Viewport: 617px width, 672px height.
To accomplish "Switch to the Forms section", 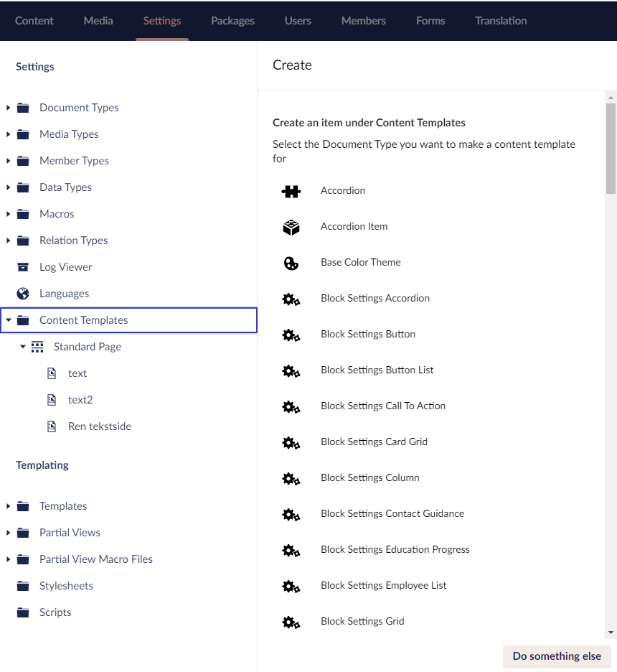I will pos(430,21).
